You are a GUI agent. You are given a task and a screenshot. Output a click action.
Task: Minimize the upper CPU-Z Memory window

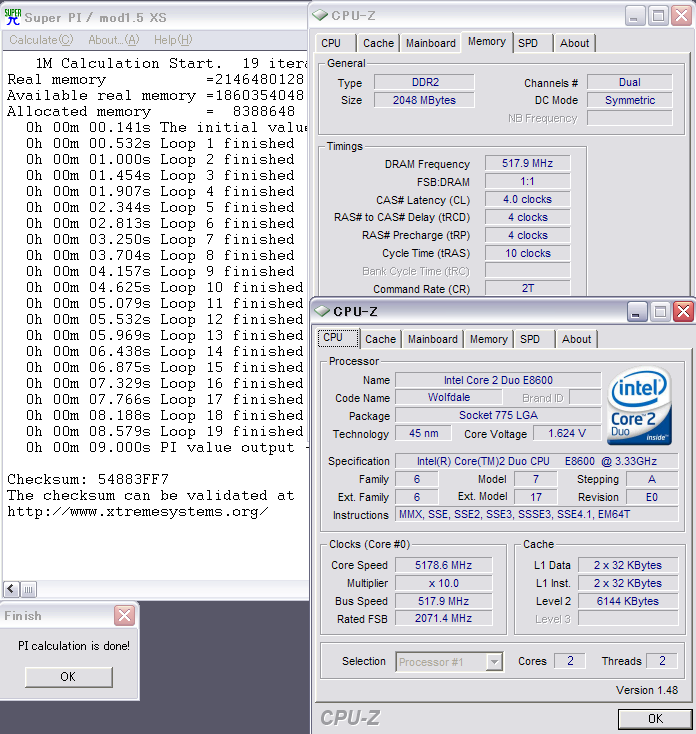pyautogui.click(x=634, y=15)
